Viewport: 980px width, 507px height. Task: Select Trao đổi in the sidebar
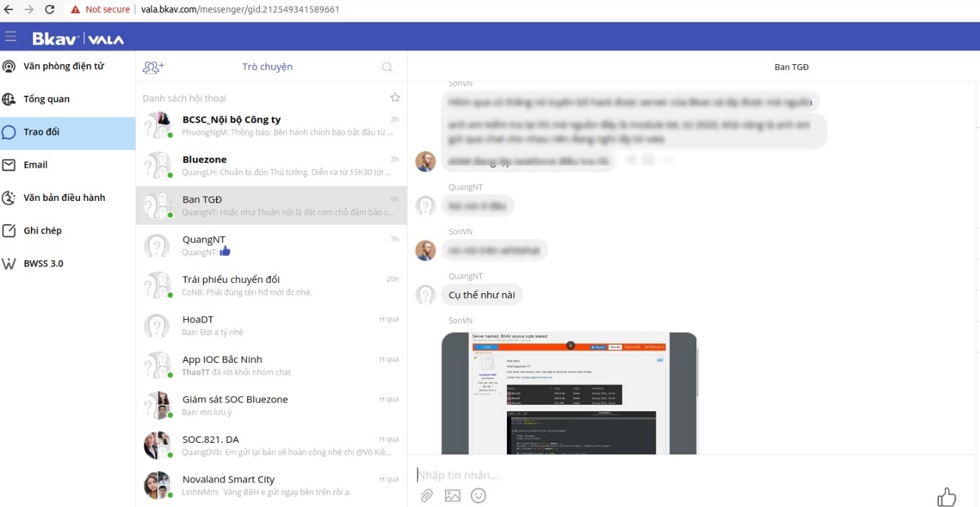coord(68,133)
